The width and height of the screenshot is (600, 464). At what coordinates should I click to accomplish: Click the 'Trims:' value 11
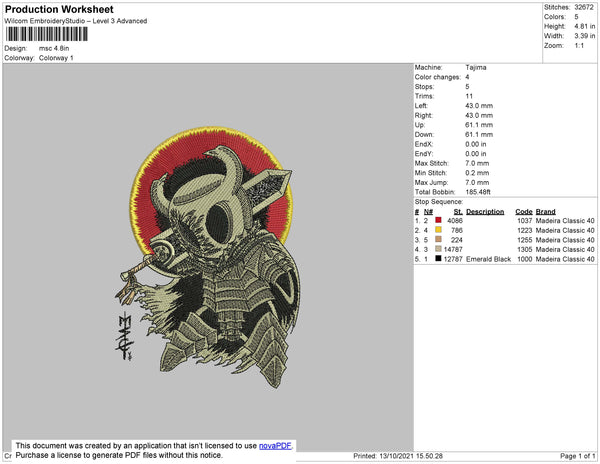click(469, 96)
